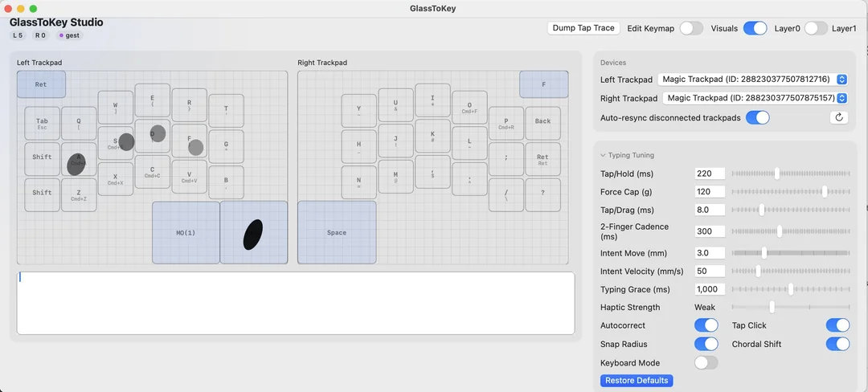Image resolution: width=868 pixels, height=392 pixels.
Task: Click the Tab/Esc key
Action: (42, 123)
